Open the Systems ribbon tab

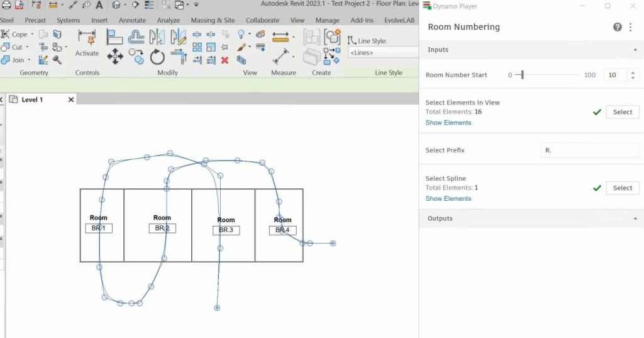(68, 20)
